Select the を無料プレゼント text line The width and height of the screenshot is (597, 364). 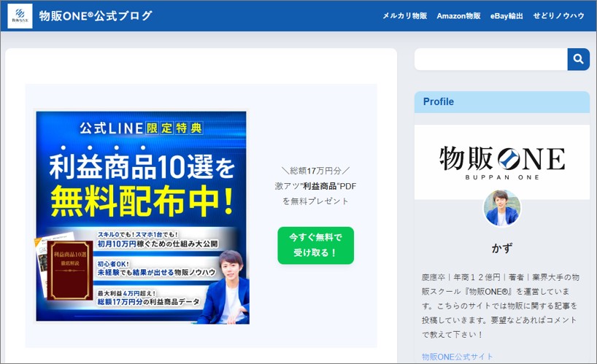pos(315,201)
